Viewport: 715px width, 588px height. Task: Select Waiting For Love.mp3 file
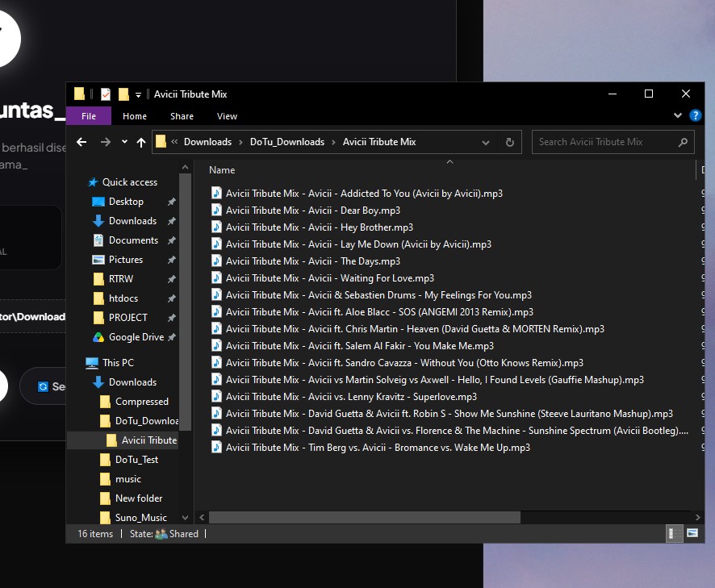[330, 278]
